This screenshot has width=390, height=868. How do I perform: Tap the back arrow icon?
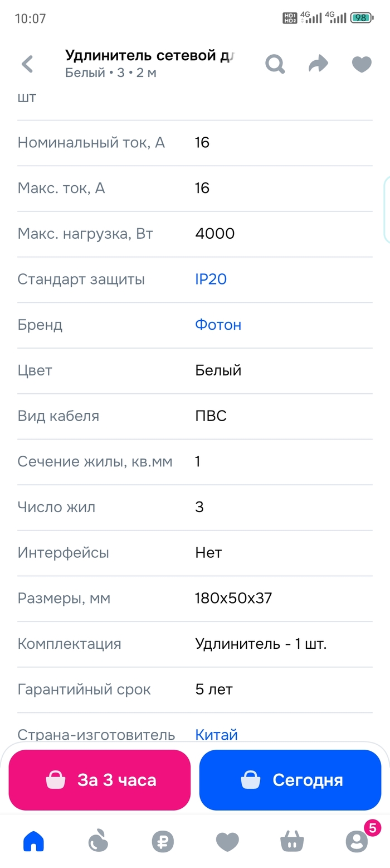coord(27,64)
